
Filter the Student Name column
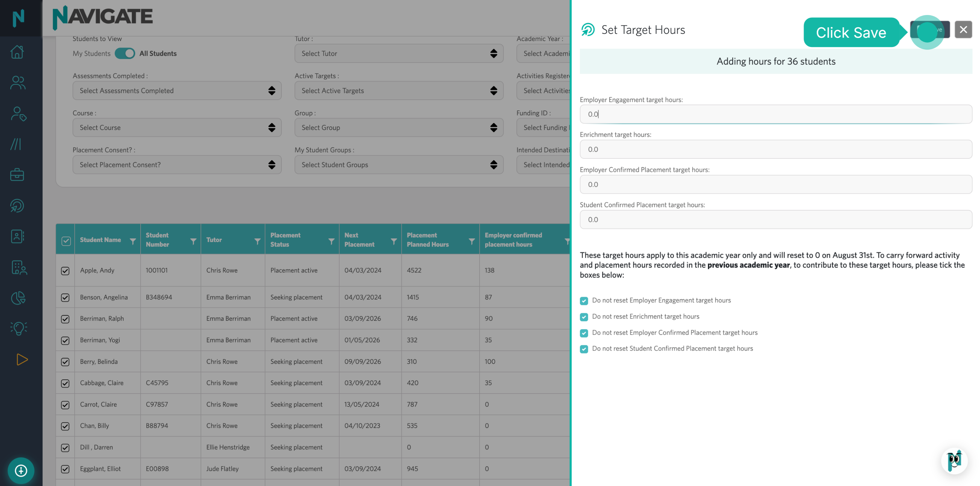click(x=133, y=241)
